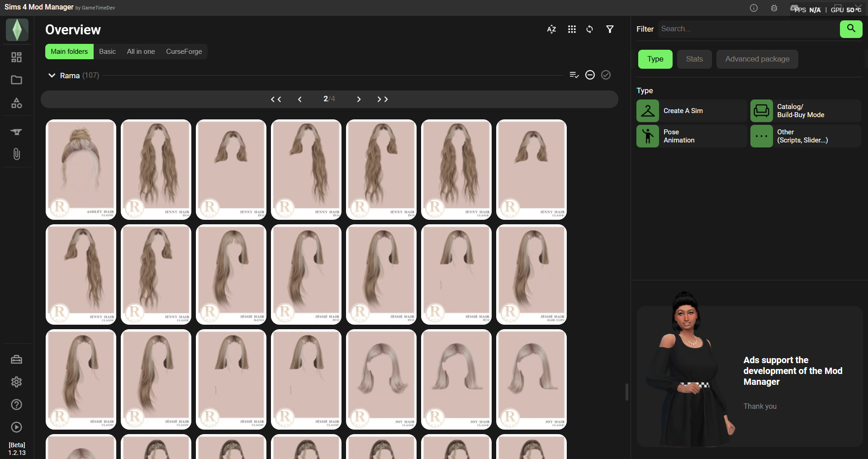Open the folder icon in the sidebar

(x=17, y=80)
